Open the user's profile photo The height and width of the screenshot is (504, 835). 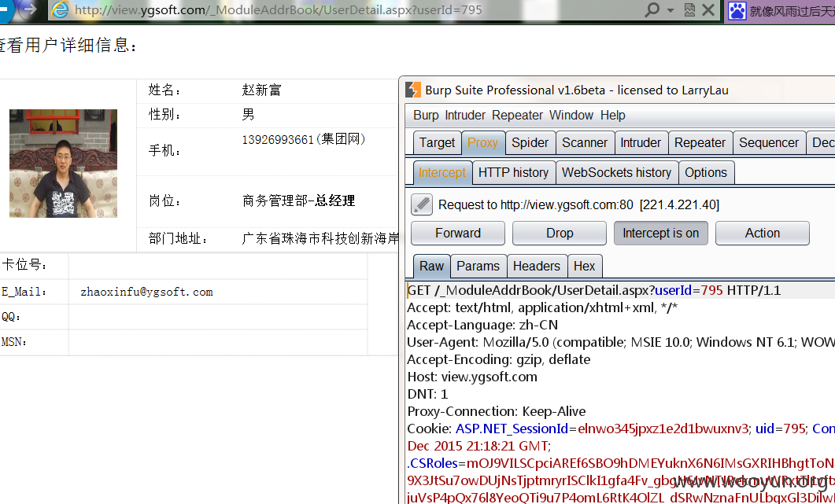[x=64, y=164]
